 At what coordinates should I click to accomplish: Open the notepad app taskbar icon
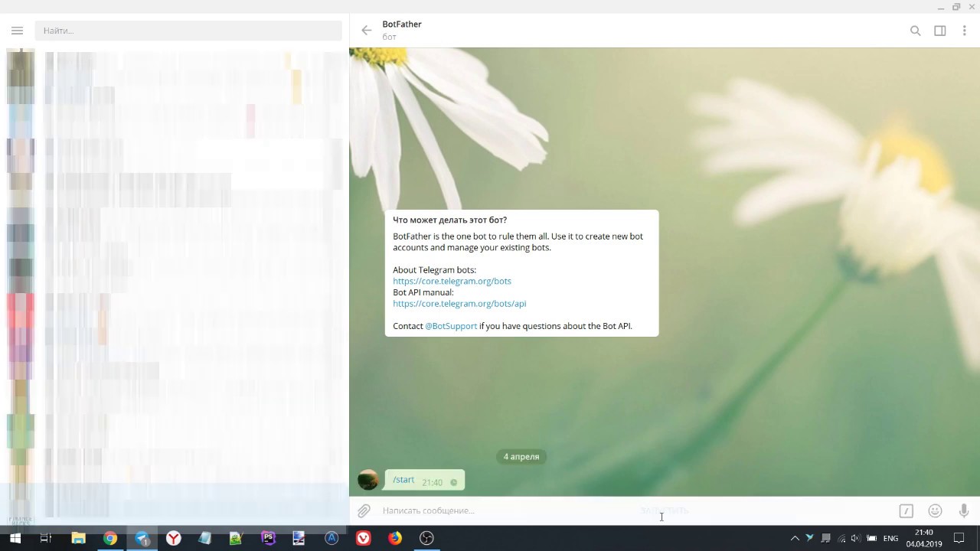tap(204, 538)
